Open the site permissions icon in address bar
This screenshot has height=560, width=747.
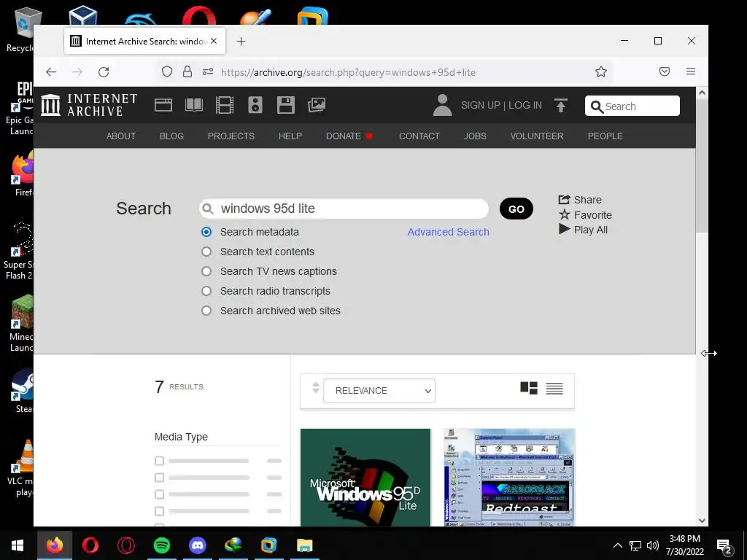coord(208,72)
